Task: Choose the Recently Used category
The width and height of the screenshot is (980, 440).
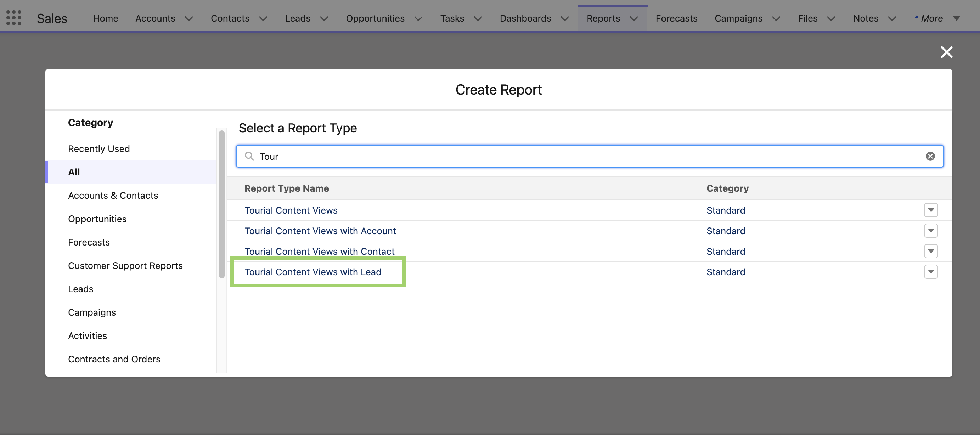Action: (x=98, y=149)
